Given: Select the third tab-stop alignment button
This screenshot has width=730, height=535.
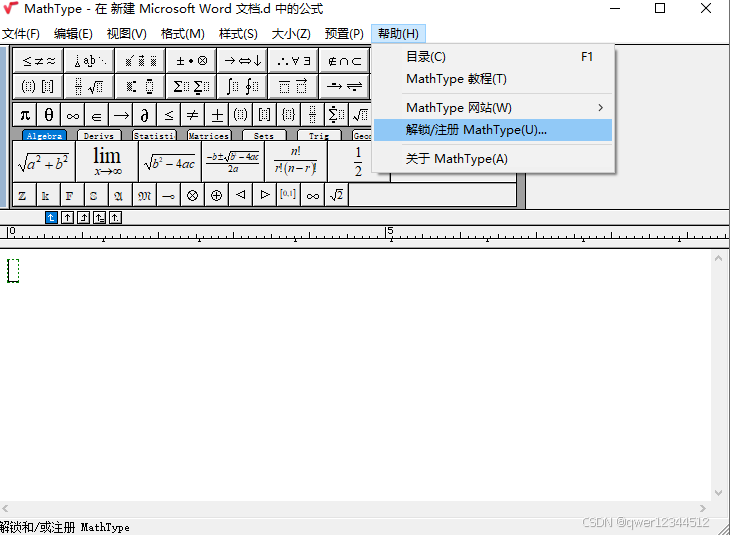Looking at the screenshot, I should point(83,217).
